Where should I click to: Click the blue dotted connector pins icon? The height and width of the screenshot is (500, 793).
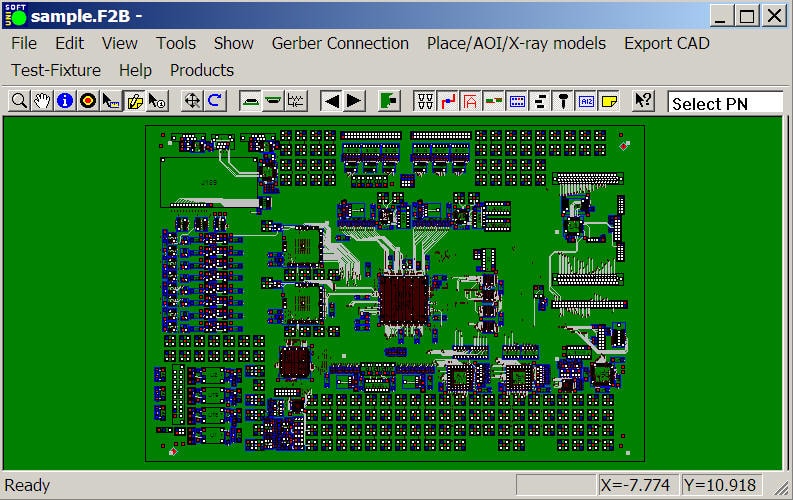coord(517,101)
